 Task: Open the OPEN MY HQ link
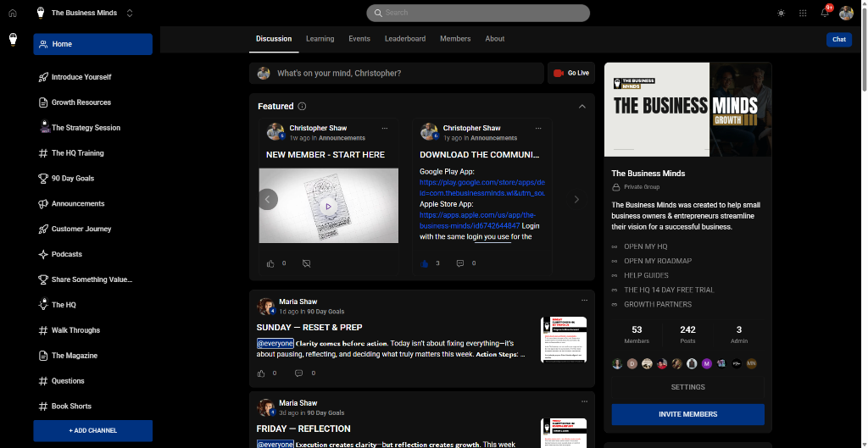[x=645, y=246]
